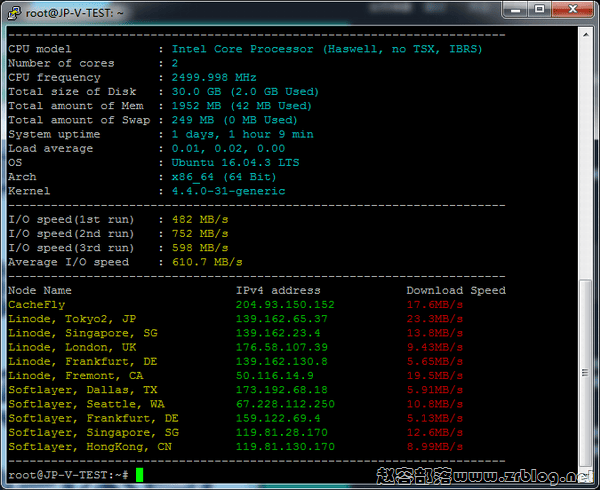This screenshot has height=490, width=600.
Task: Click the 1st run I/O speed '482 MB/s'
Action: click(200, 219)
